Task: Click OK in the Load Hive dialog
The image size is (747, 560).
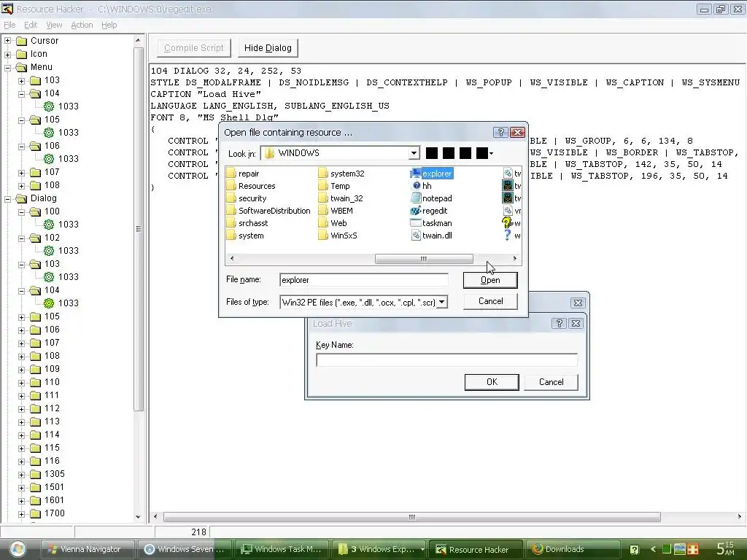Action: click(x=492, y=382)
